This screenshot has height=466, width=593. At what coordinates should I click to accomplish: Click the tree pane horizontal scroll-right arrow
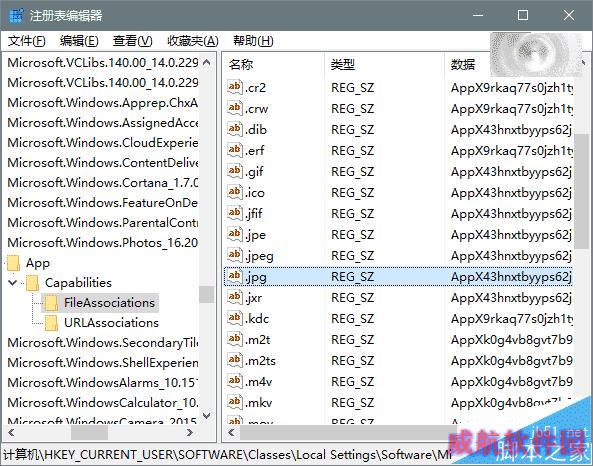pos(190,432)
